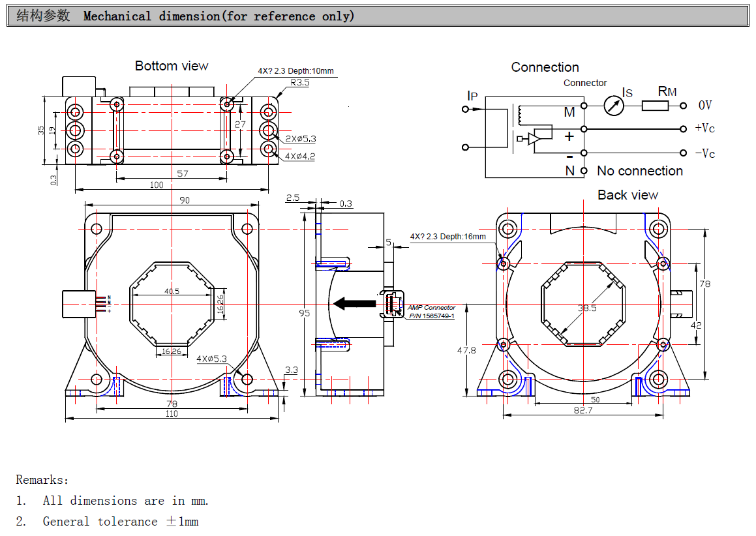
Task: Click the AMP connector drawing in side view
Action: tap(393, 305)
